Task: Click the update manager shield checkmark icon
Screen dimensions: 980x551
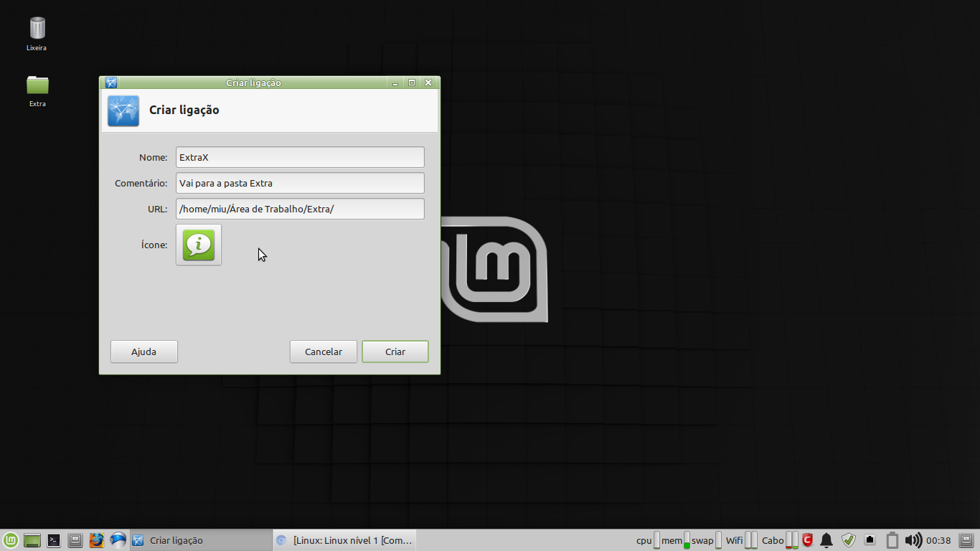Action: [x=849, y=540]
